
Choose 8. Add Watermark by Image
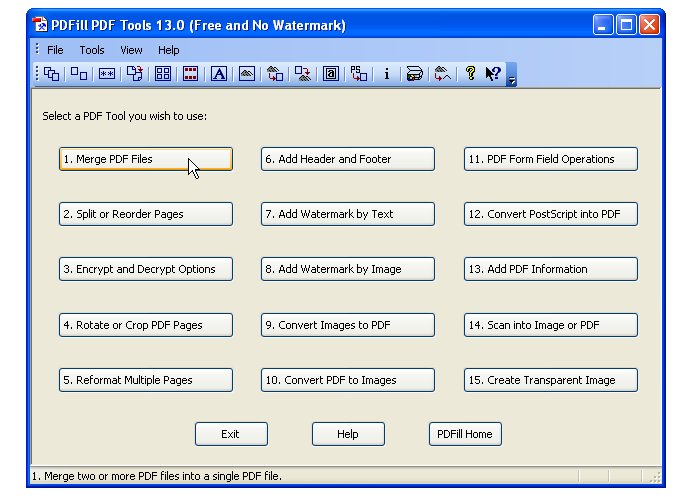pyautogui.click(x=348, y=269)
